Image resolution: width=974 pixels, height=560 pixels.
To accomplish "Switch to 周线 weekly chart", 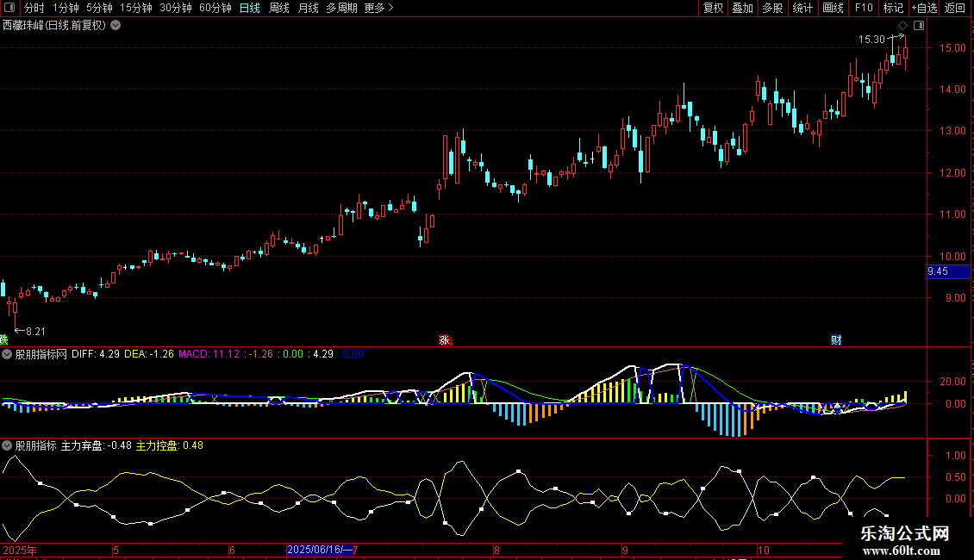I will 279,8.
